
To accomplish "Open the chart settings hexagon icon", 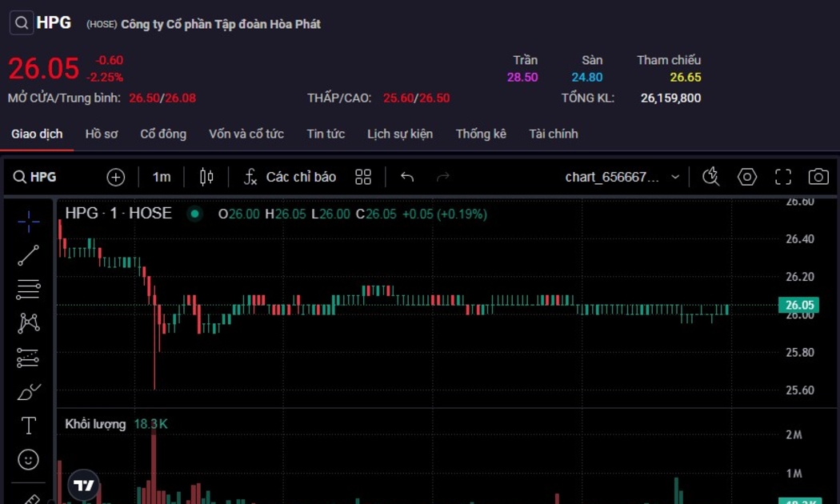I will click(x=747, y=177).
